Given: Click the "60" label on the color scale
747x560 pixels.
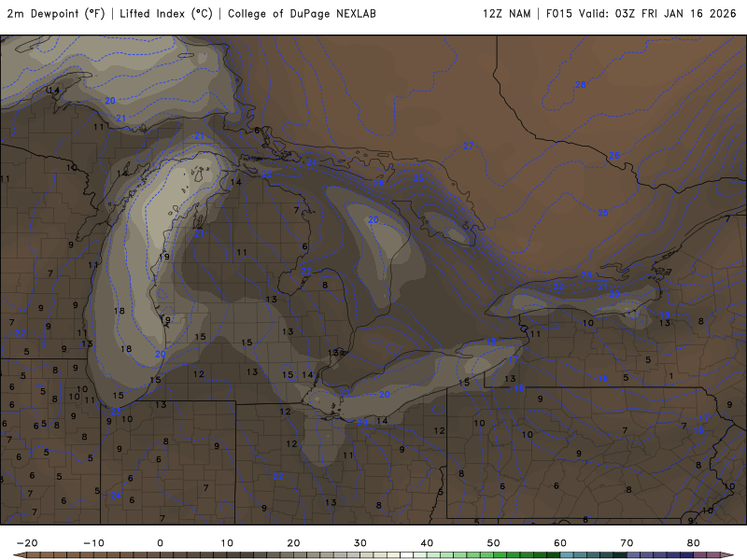Looking at the screenshot, I should pos(560,543).
